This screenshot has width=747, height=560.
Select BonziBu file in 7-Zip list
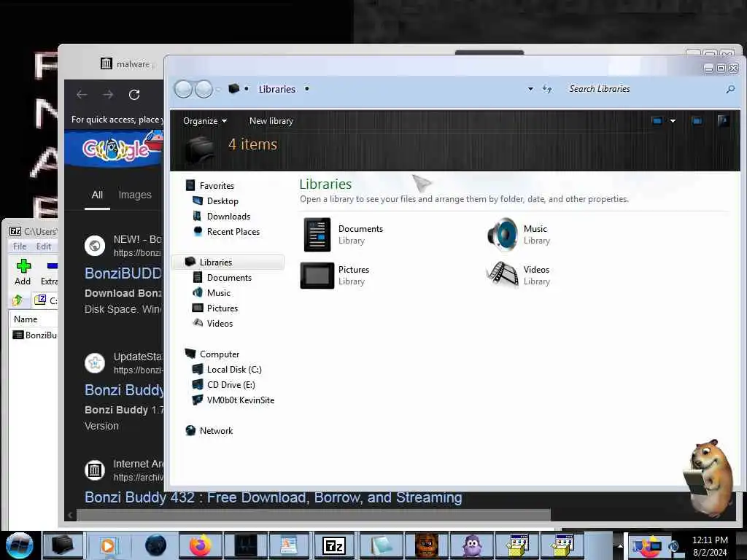(34, 335)
